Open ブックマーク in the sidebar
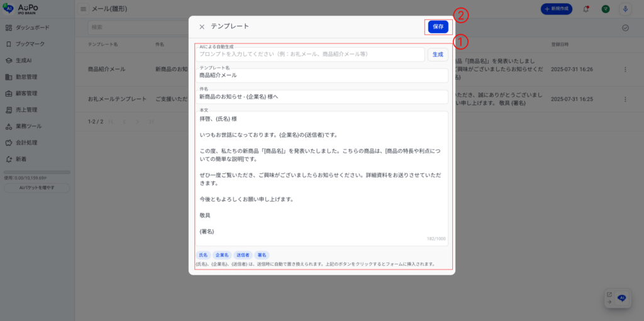This screenshot has height=321, width=644. (x=30, y=44)
